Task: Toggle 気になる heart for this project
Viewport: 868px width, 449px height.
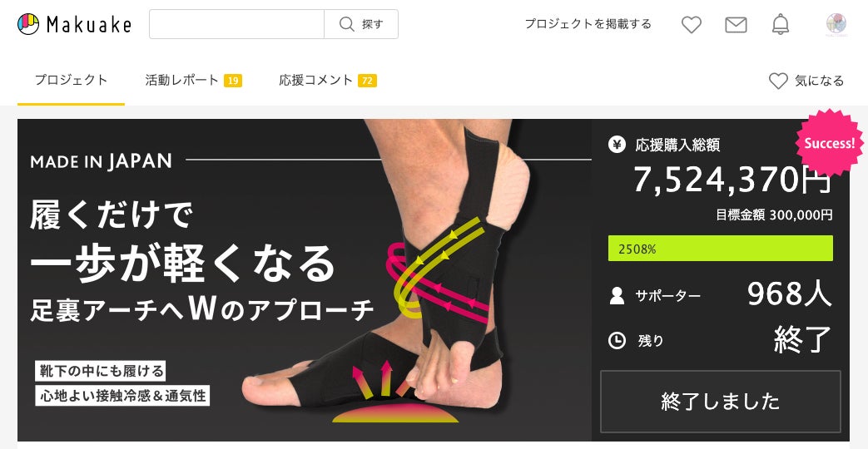Action: point(806,81)
